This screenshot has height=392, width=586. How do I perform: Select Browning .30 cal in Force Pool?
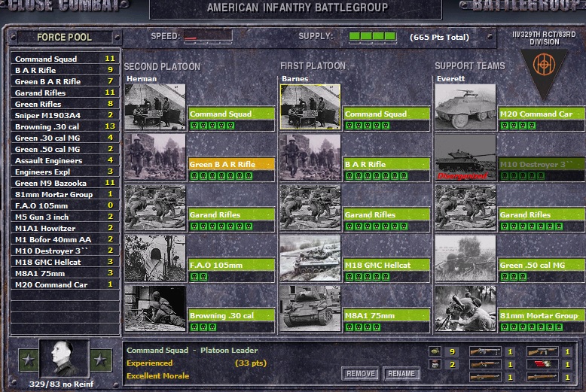pos(65,126)
